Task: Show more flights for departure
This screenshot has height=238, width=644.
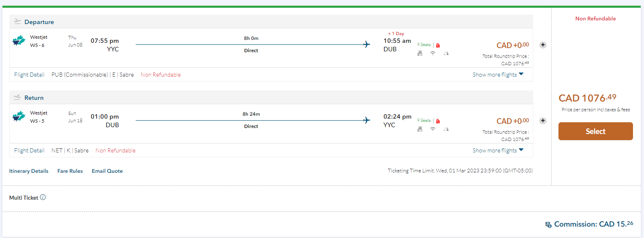Action: (x=498, y=75)
